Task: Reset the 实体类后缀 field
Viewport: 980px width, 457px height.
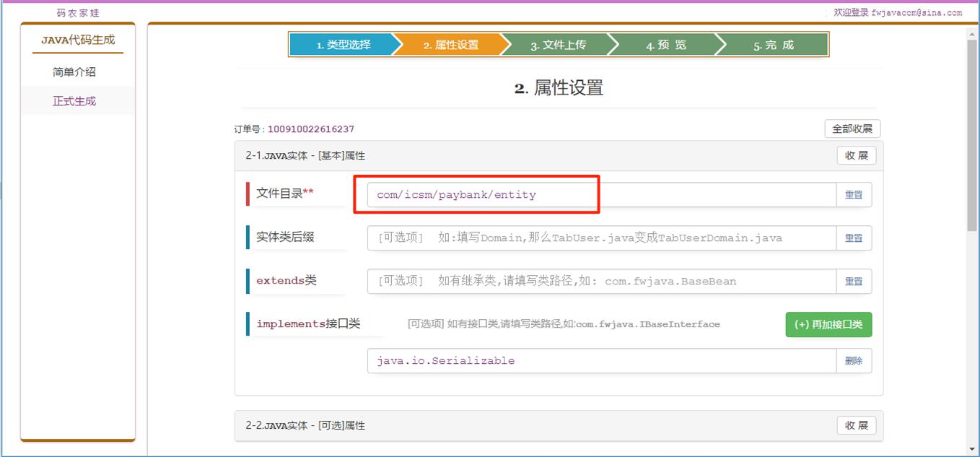Action: point(854,238)
